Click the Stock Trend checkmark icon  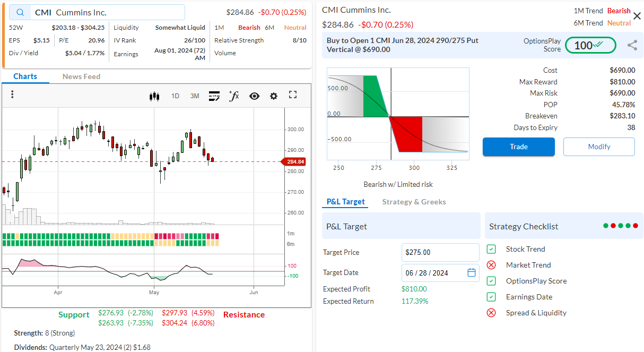(491, 249)
